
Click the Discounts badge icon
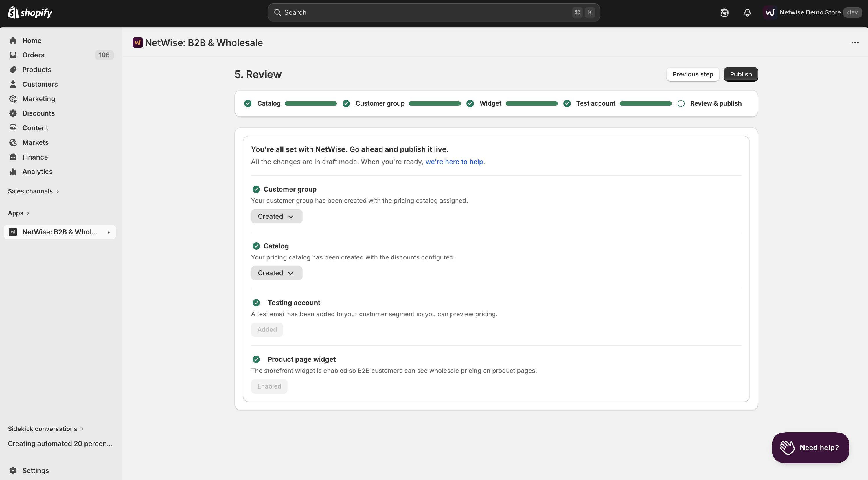click(13, 113)
